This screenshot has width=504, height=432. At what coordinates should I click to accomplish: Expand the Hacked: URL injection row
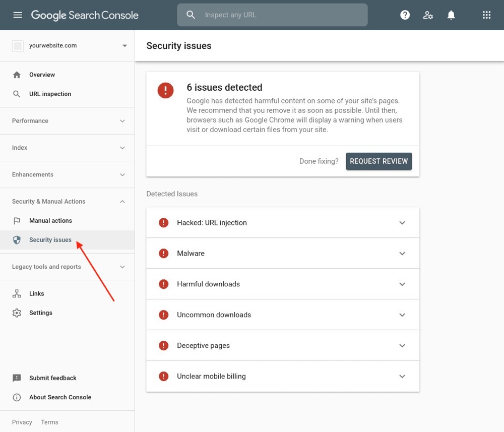[x=402, y=223]
